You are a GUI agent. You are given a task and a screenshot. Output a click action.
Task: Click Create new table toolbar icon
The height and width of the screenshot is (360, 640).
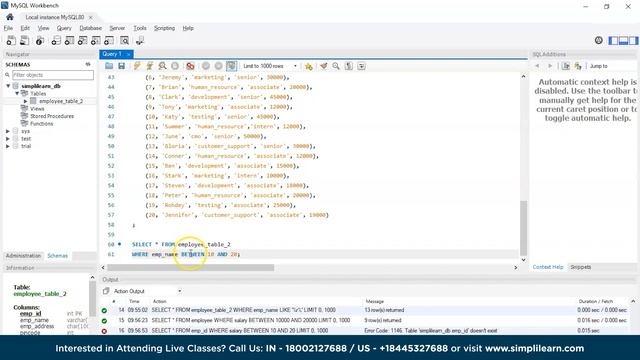[69, 40]
